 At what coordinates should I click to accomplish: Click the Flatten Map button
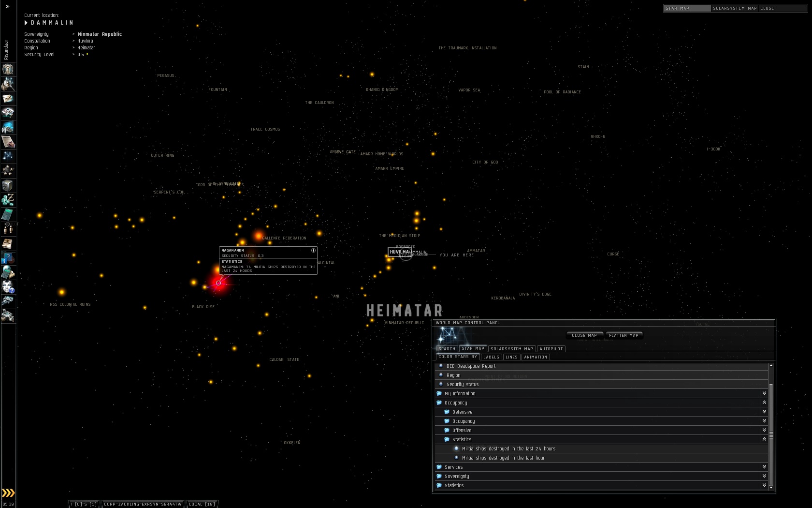(624, 335)
